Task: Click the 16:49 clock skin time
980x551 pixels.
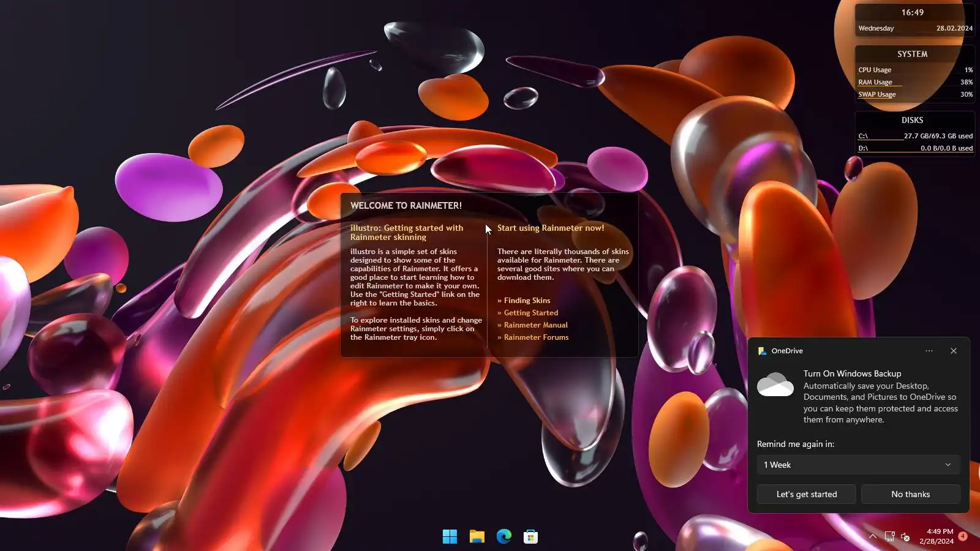Action: pyautogui.click(x=913, y=12)
